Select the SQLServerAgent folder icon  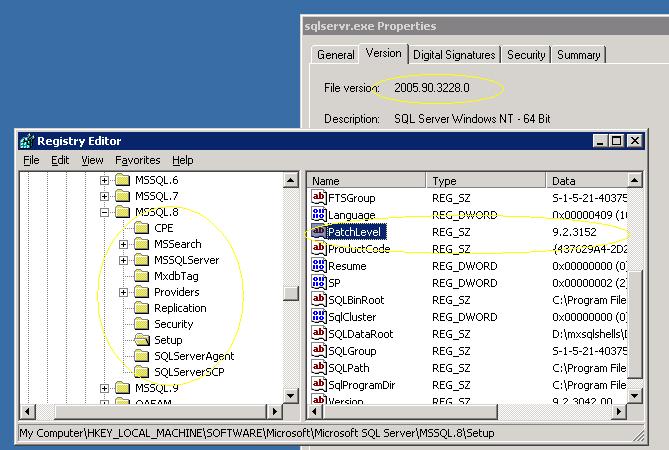[x=142, y=356]
